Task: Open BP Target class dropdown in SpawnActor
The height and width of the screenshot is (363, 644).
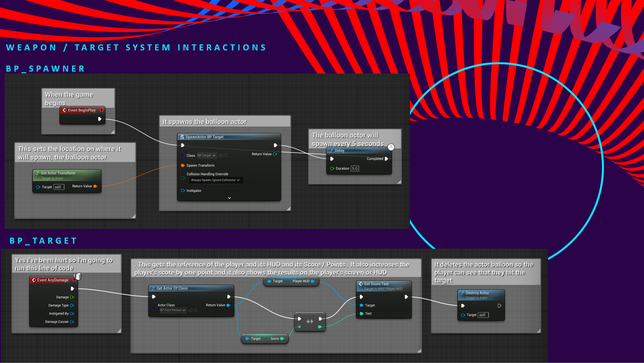Action: [x=206, y=156]
